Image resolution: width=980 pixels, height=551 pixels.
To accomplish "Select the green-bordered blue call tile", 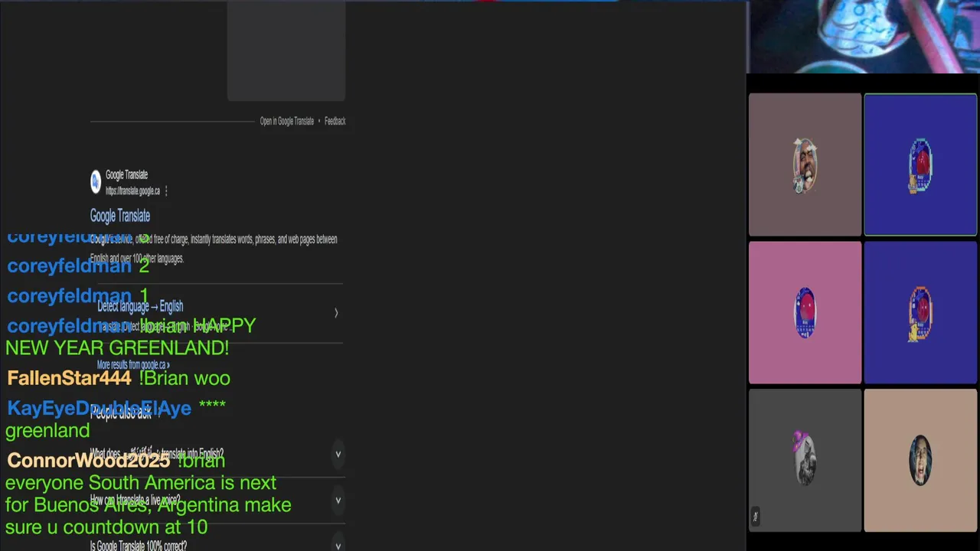I will click(x=920, y=165).
